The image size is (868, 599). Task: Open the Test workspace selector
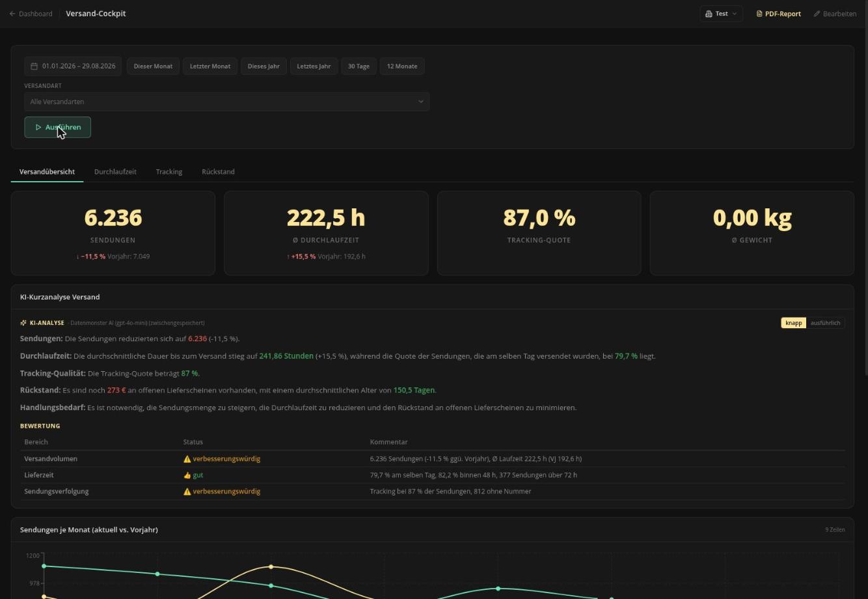point(721,14)
